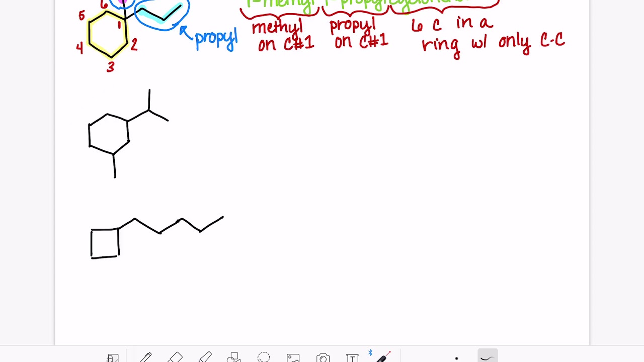Open the Image insert tool
The width and height of the screenshot is (644, 362).
point(293,357)
